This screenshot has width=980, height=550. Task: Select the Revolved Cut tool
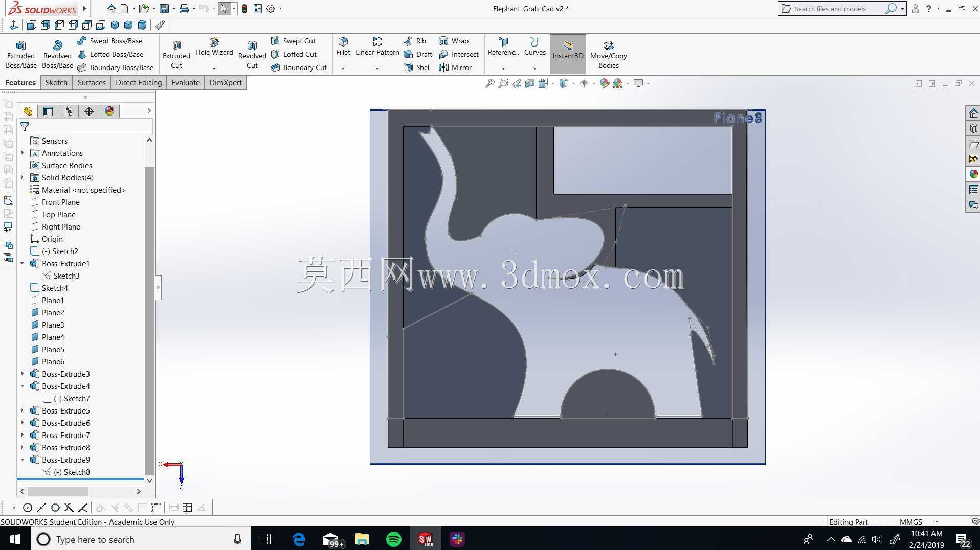tap(252, 54)
